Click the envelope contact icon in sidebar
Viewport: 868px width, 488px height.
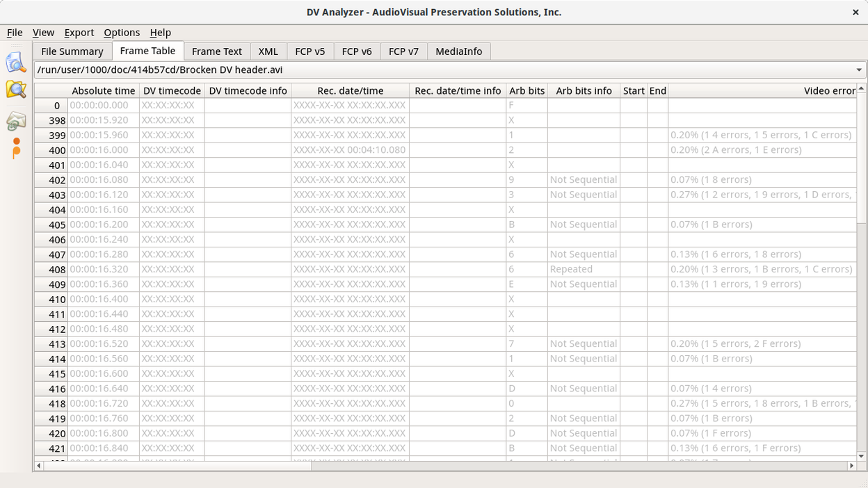click(x=16, y=121)
